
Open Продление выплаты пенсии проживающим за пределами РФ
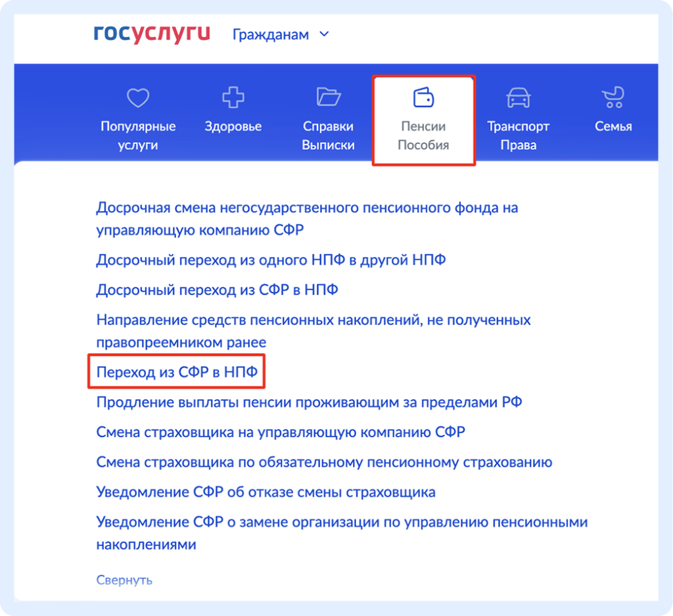click(309, 402)
